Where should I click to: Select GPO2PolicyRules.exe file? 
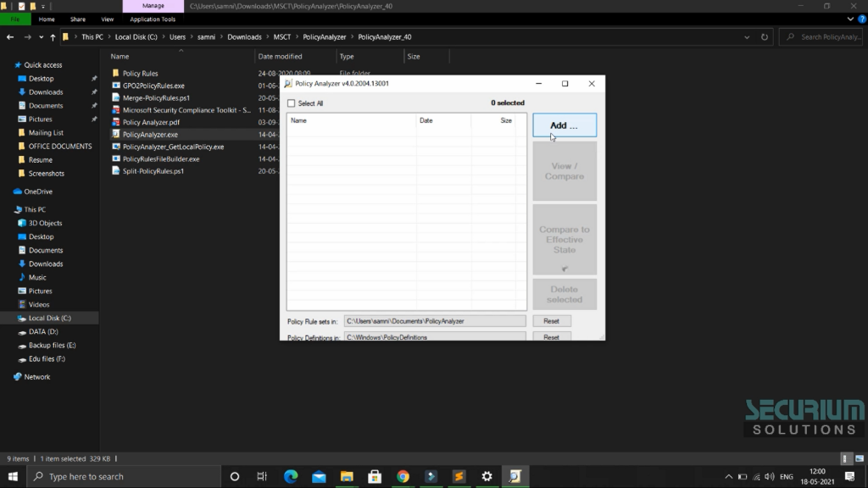[x=153, y=86]
